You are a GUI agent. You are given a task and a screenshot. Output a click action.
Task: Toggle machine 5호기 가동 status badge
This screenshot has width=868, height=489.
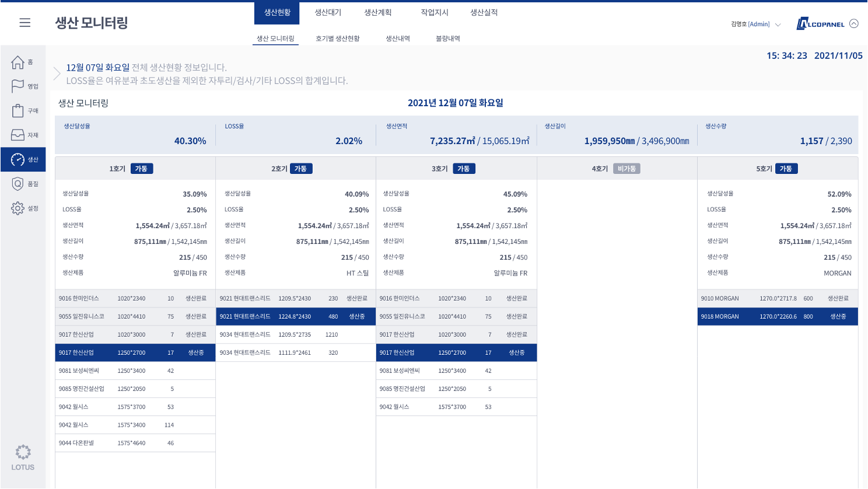(786, 169)
